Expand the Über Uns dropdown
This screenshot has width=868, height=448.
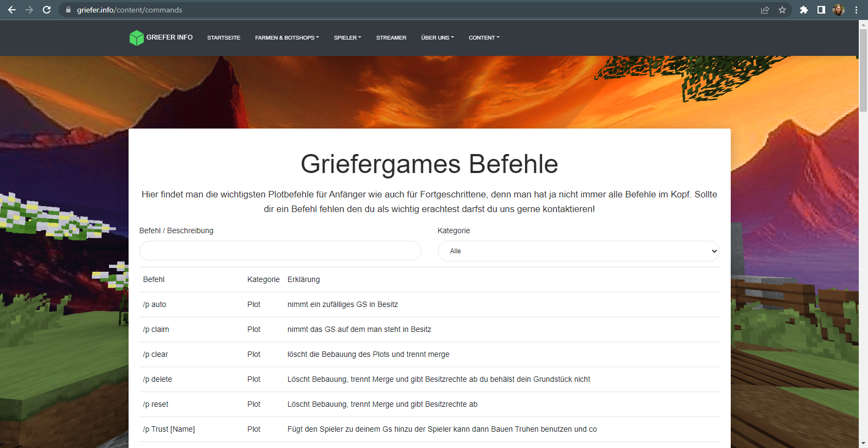click(x=437, y=37)
